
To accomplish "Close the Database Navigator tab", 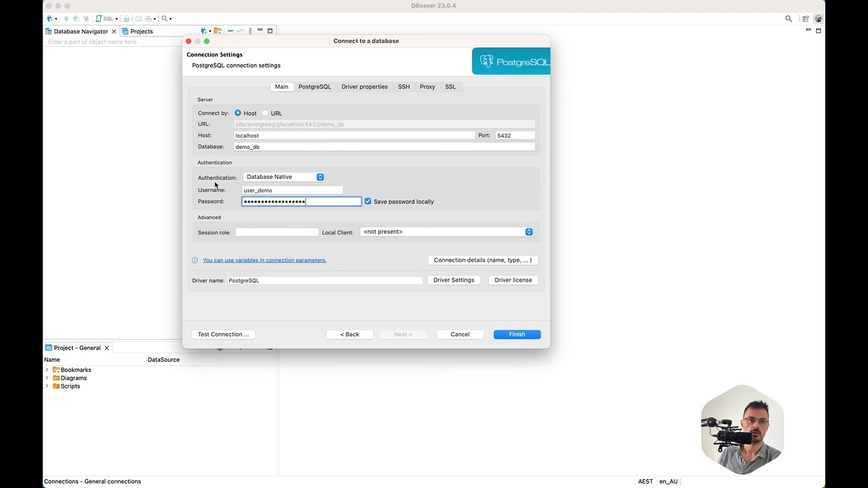I will click(114, 31).
